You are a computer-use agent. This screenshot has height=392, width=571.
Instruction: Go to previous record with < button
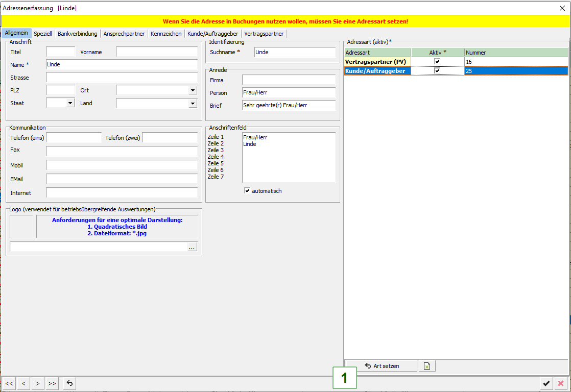[x=23, y=383]
